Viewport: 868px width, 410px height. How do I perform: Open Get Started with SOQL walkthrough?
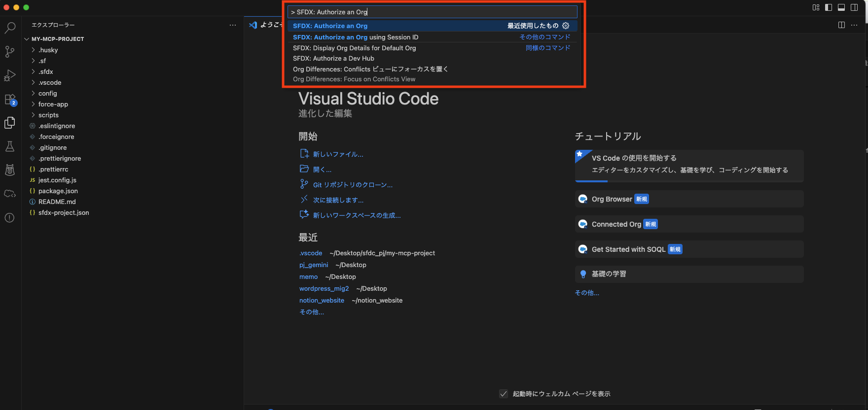[689, 249]
